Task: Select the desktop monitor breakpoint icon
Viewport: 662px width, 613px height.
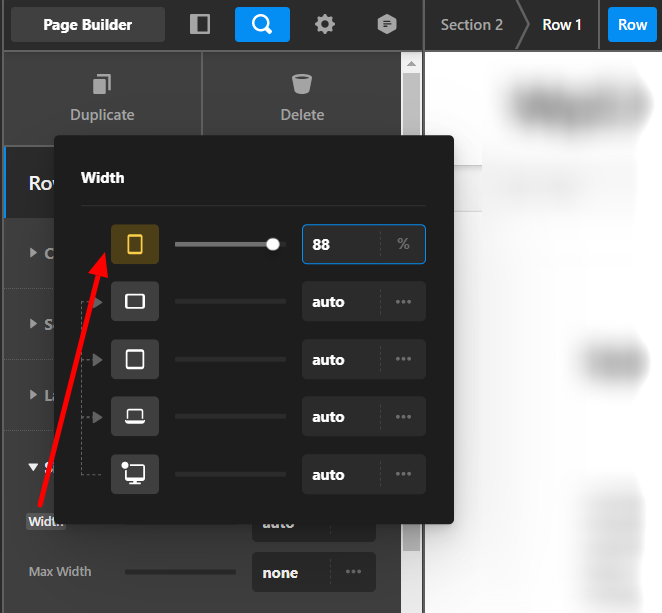Action: (135, 474)
